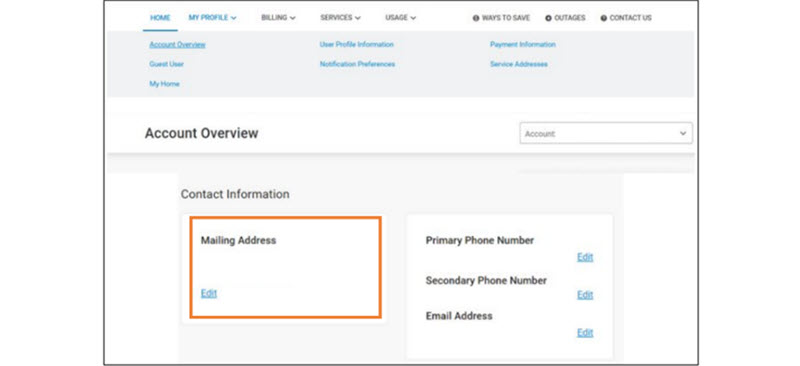This screenshot has height=366, width=800.
Task: Open the Account selector combo box
Action: [606, 133]
